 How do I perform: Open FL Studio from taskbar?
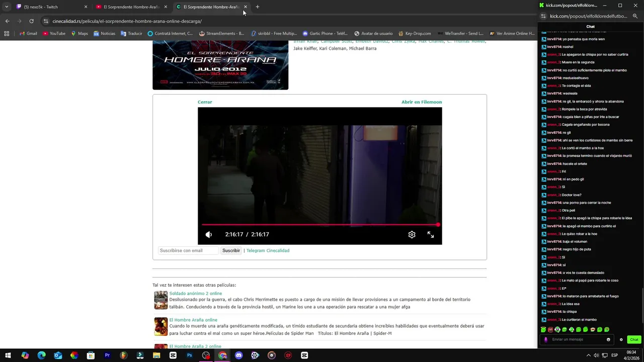tap(124, 355)
